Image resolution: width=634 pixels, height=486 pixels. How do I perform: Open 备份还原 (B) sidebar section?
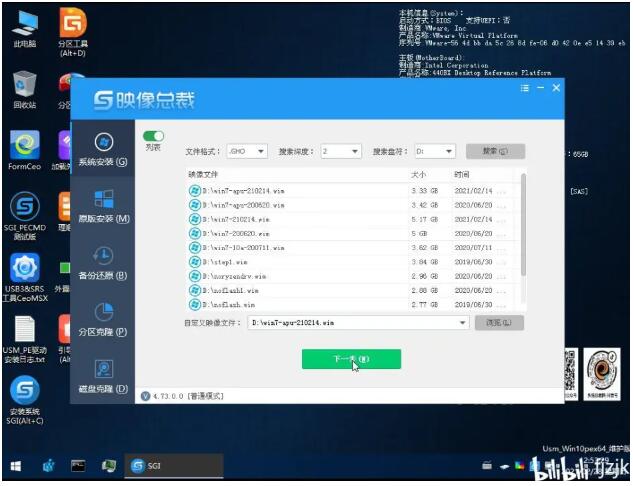[103, 262]
